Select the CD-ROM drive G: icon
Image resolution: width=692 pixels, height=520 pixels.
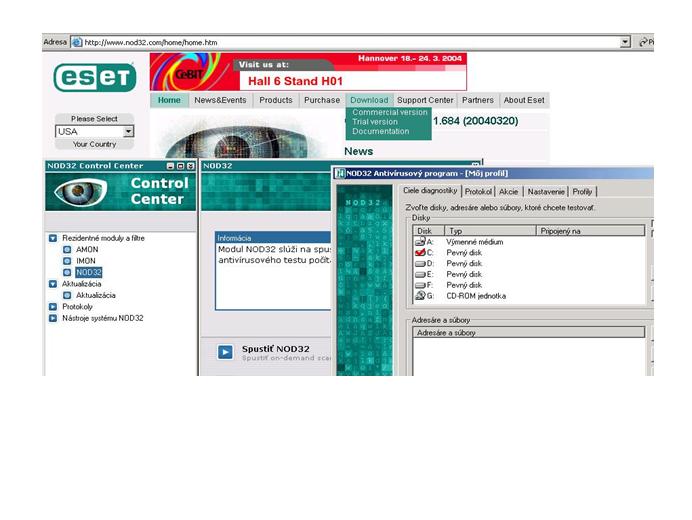[x=420, y=296]
